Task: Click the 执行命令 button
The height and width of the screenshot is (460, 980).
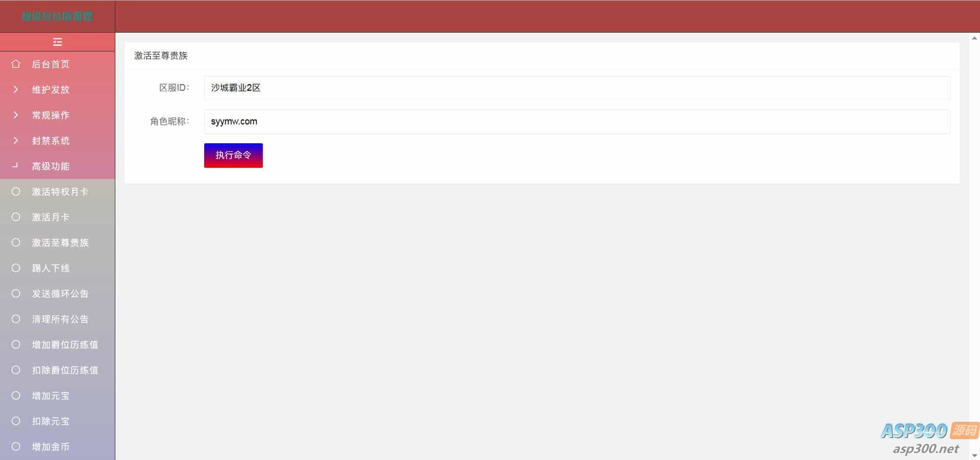Action: [x=233, y=155]
